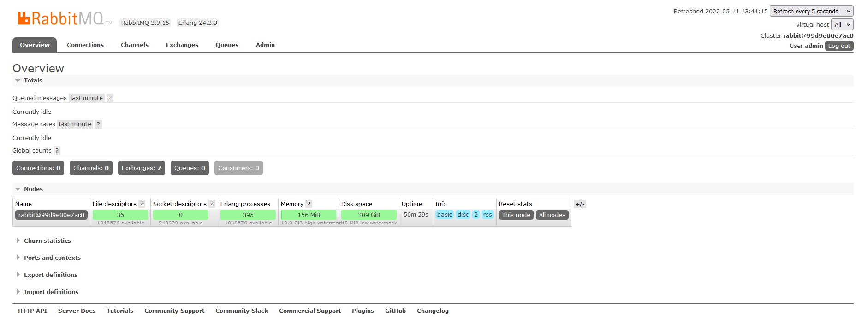
Task: Open the Exchanges tab
Action: tap(182, 45)
